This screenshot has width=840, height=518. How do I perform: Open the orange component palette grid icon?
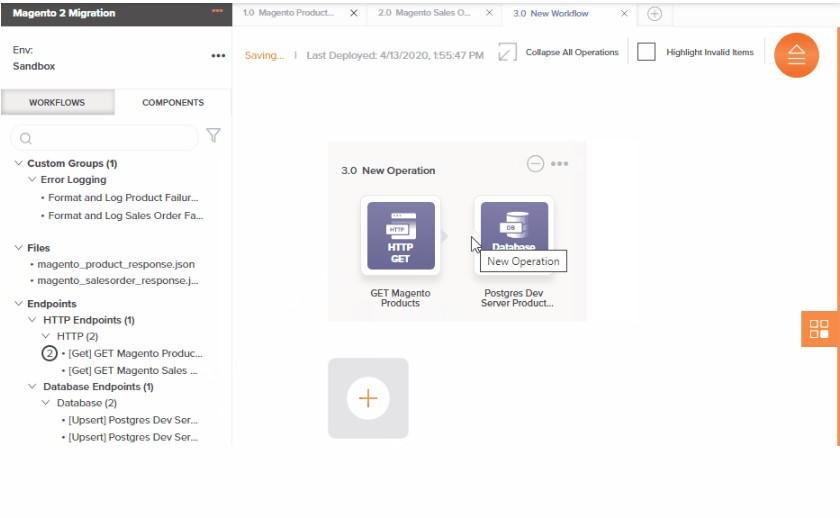tap(819, 329)
